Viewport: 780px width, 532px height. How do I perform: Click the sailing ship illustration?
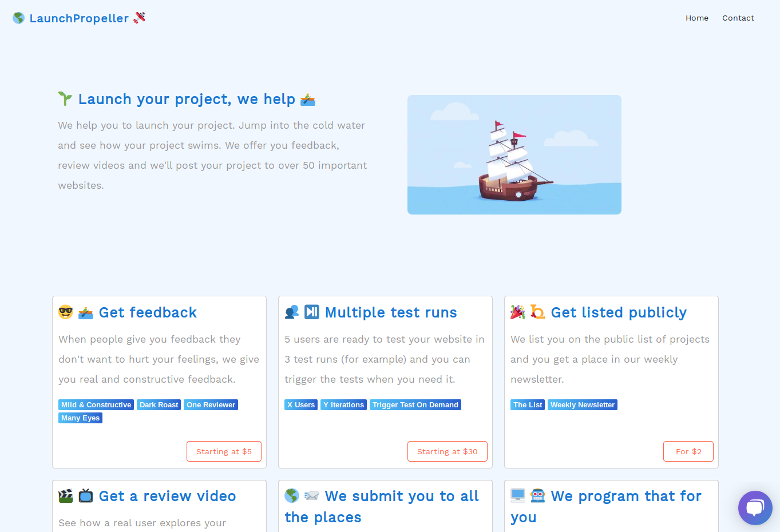514,154
